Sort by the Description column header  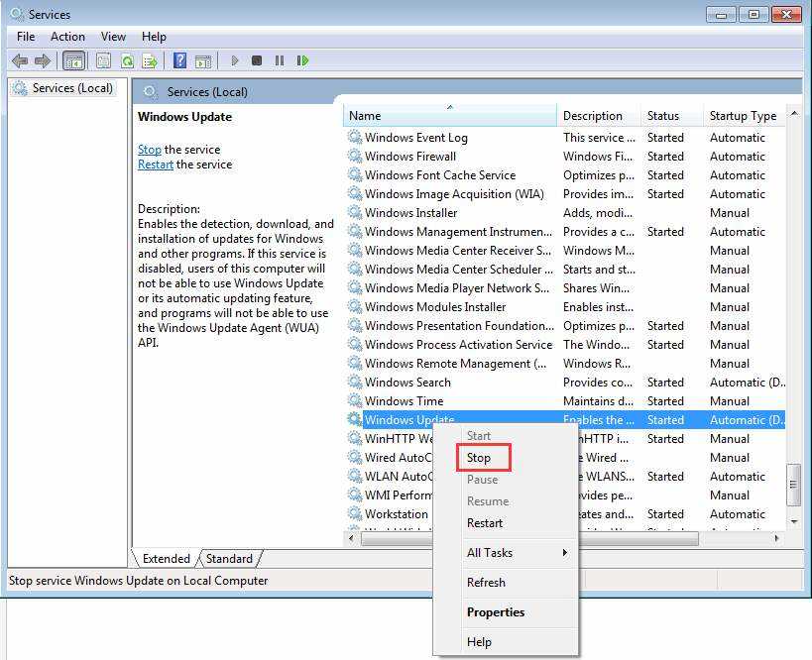[599, 115]
